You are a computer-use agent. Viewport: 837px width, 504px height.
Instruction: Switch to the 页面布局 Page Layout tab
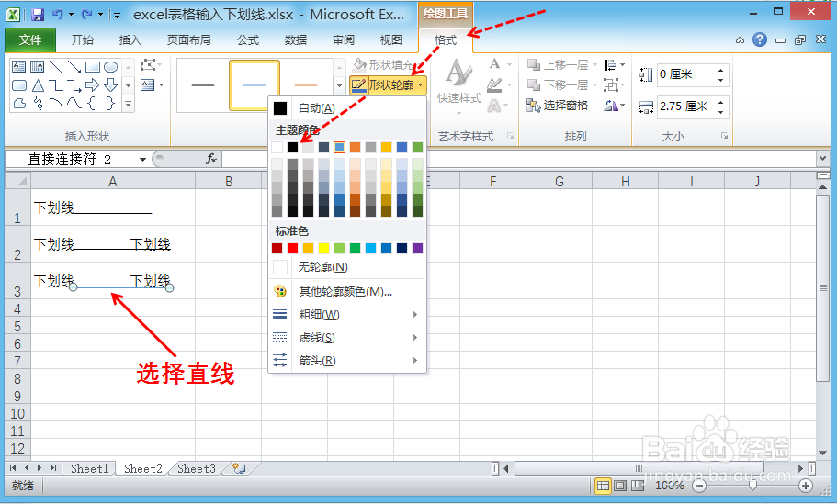pos(189,40)
